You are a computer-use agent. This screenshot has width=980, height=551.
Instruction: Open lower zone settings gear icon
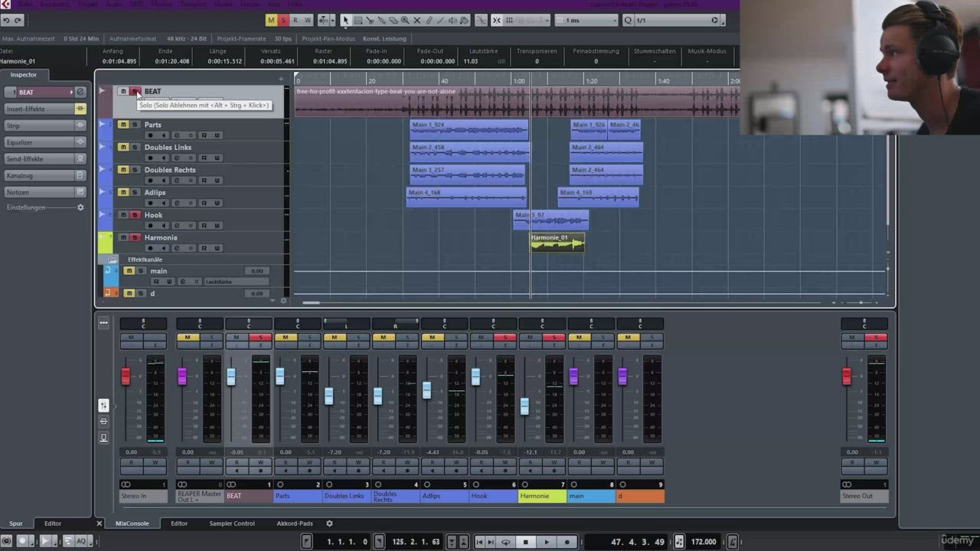point(330,523)
